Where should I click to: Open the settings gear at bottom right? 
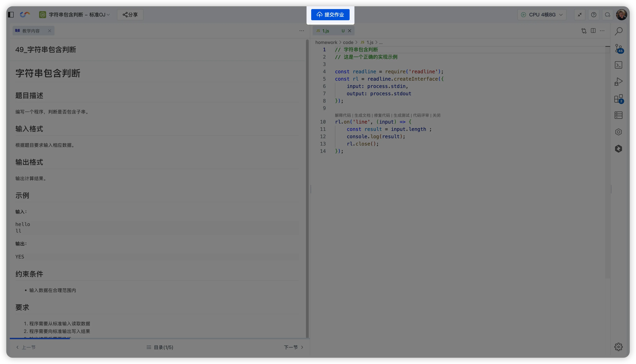pyautogui.click(x=619, y=347)
